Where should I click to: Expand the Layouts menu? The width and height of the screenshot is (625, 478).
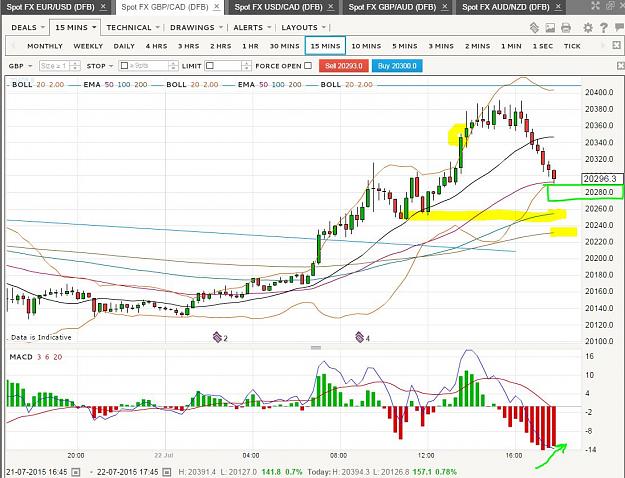point(303,28)
